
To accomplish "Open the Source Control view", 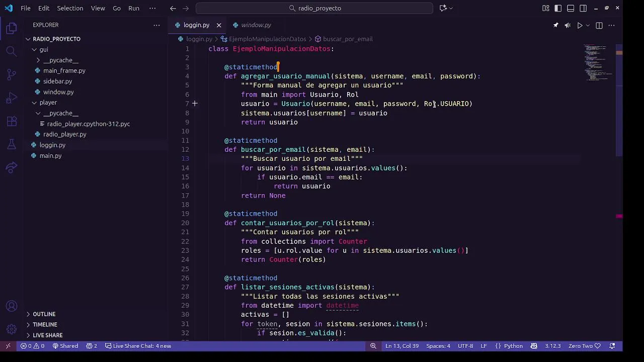I will (12, 74).
